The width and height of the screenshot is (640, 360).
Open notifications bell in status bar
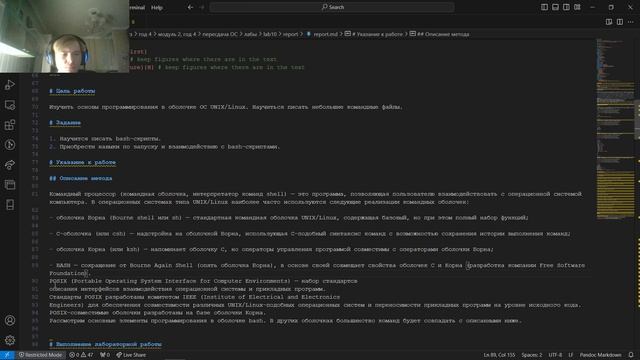(x=631, y=355)
